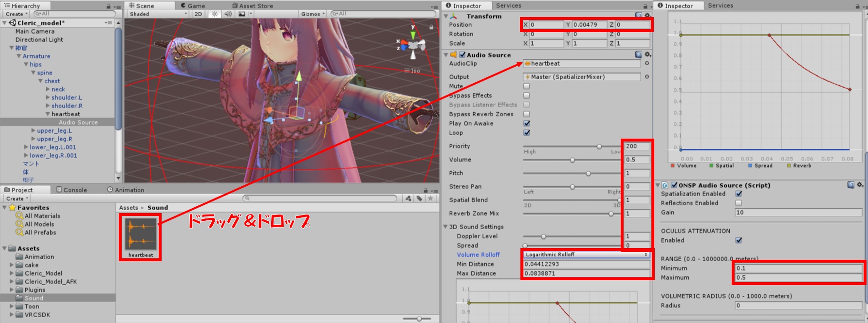Image resolution: width=868 pixels, height=323 pixels.
Task: Enable the Mute checkbox
Action: pos(526,86)
